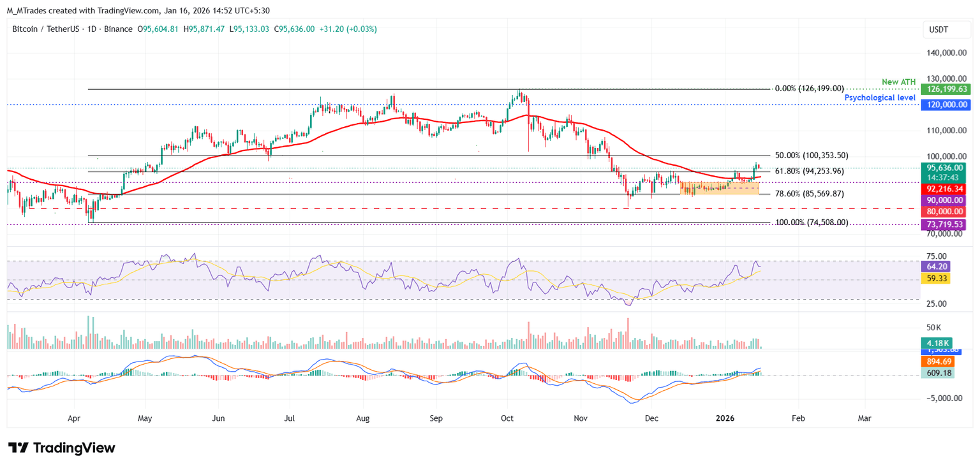Click the Psychological level text annotation

(x=880, y=98)
